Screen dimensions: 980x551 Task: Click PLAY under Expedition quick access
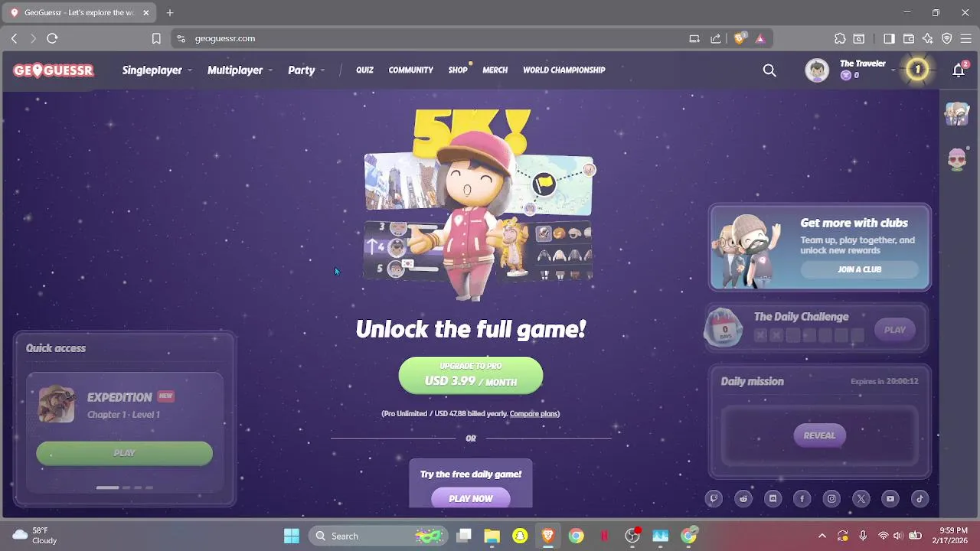[124, 453]
